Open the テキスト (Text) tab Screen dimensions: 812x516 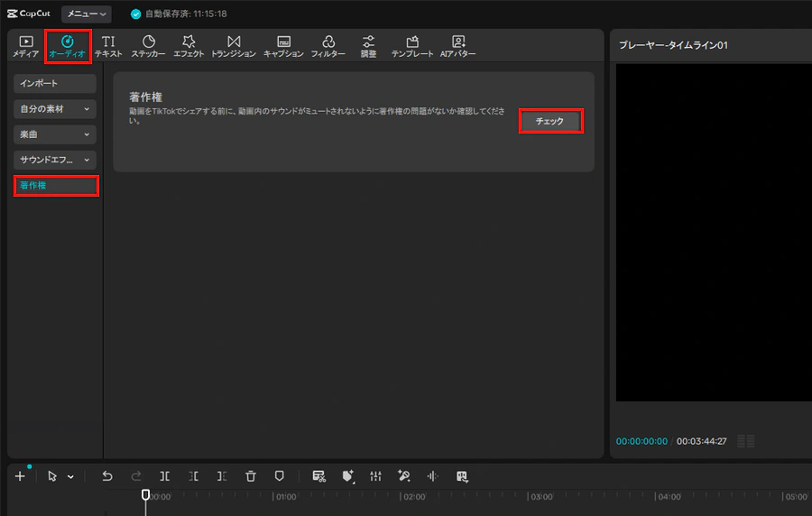pyautogui.click(x=108, y=46)
